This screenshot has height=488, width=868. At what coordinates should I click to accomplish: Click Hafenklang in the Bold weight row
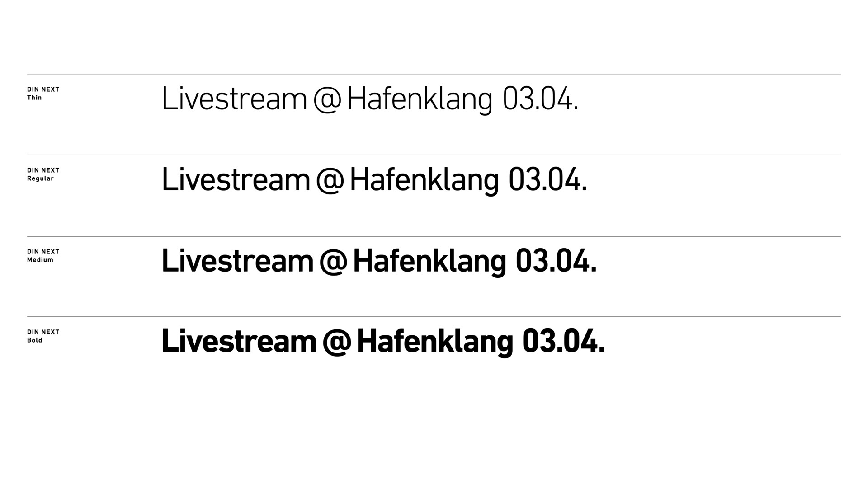click(x=435, y=343)
